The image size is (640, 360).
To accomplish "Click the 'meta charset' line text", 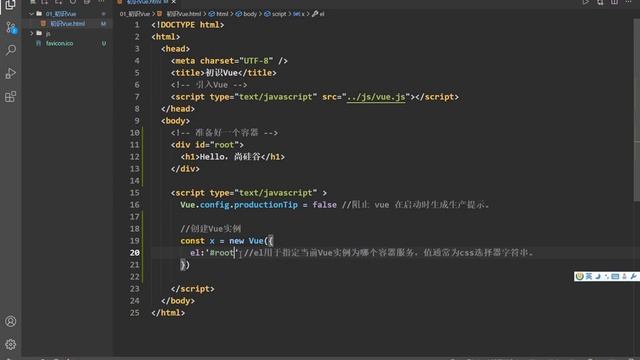I will click(x=229, y=61).
